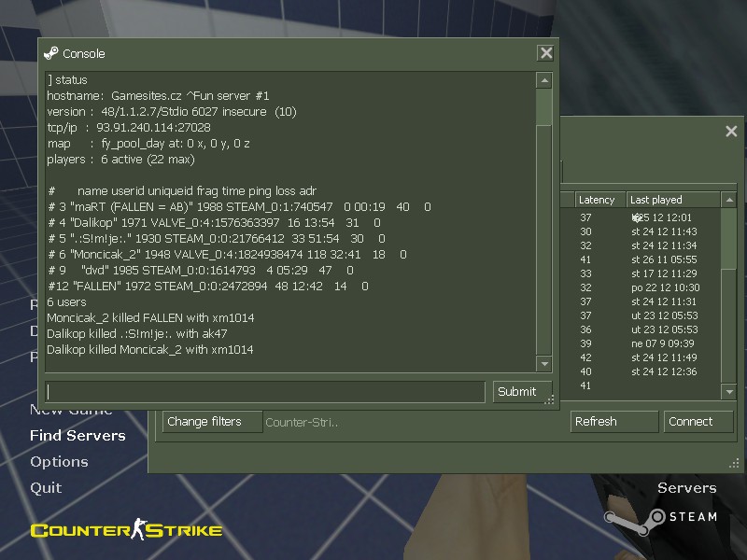Close the Console window
The image size is (747, 560).
[546, 53]
